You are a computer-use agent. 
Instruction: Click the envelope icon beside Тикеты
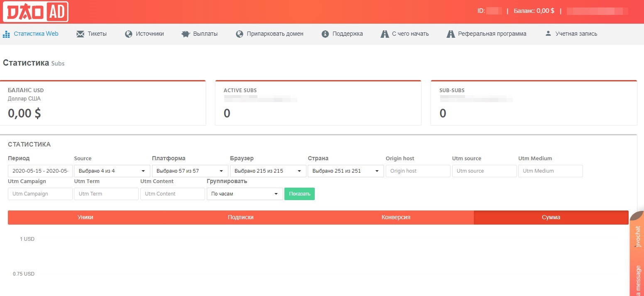tap(80, 34)
